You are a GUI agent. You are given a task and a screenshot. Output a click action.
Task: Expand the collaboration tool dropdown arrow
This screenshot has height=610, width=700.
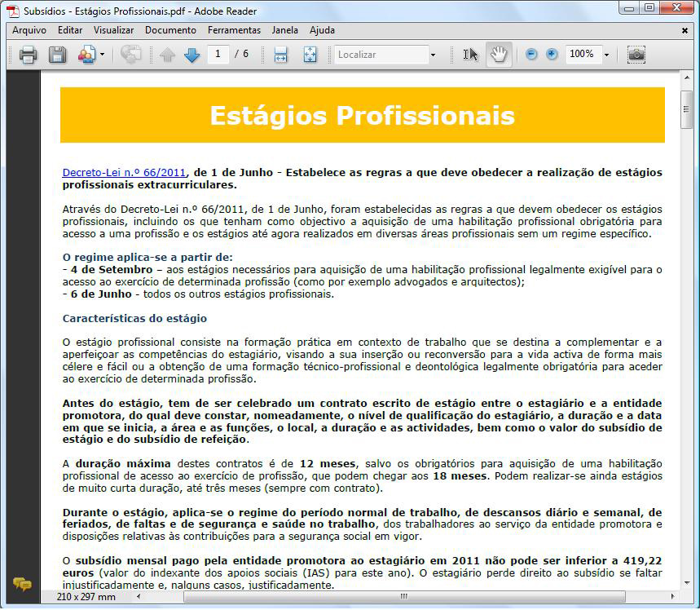click(x=102, y=55)
